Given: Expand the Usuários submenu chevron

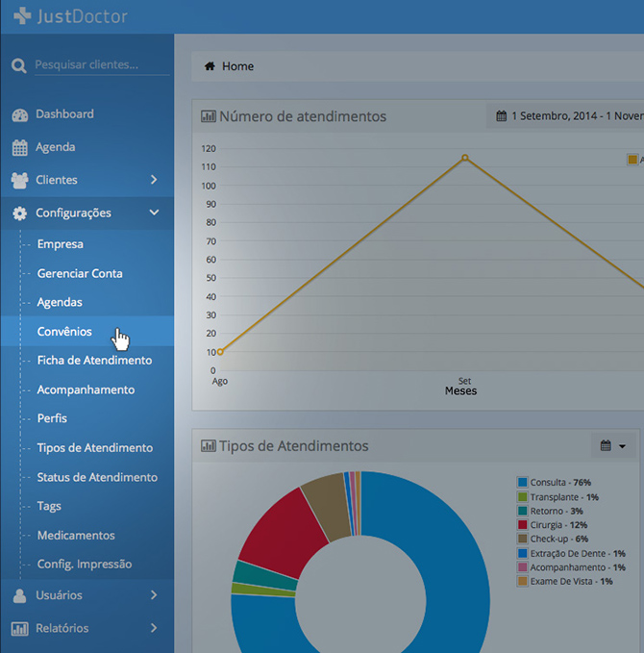Looking at the screenshot, I should 154,594.
